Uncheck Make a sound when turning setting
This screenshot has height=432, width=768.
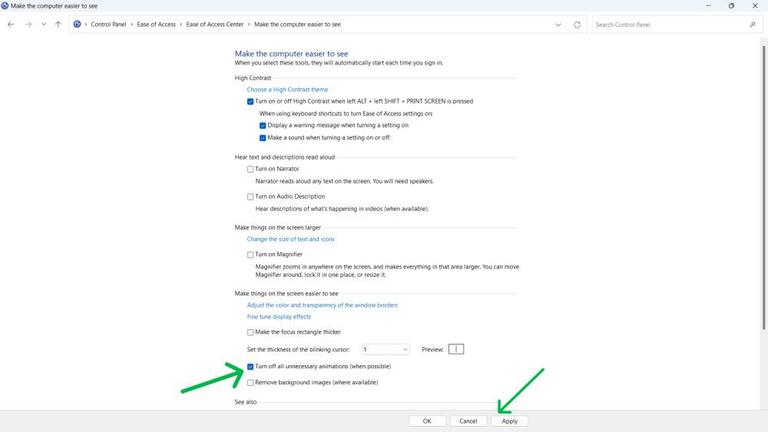[263, 138]
